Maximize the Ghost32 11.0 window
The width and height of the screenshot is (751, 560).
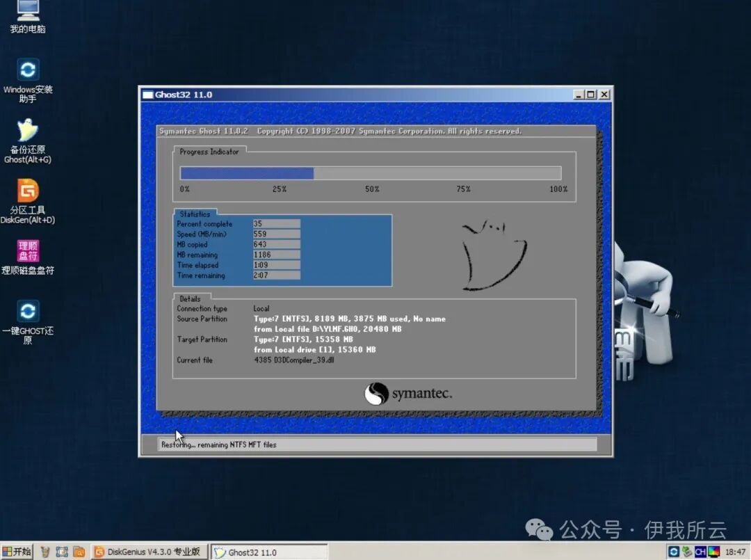pos(590,95)
